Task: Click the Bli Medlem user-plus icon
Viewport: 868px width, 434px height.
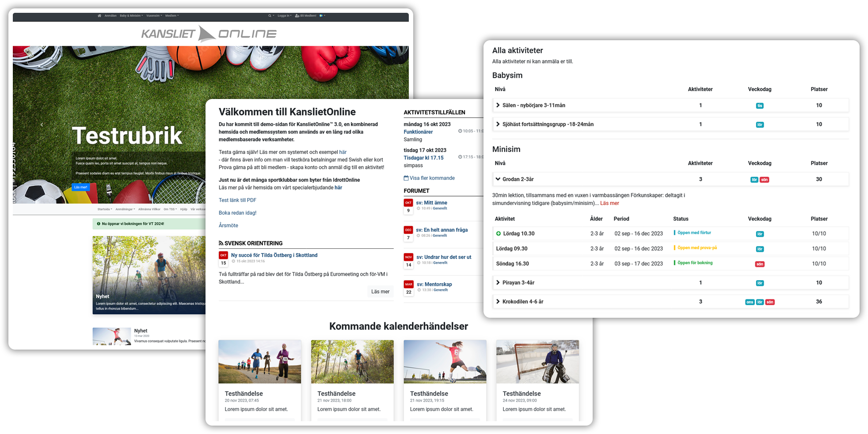Action: (x=297, y=15)
